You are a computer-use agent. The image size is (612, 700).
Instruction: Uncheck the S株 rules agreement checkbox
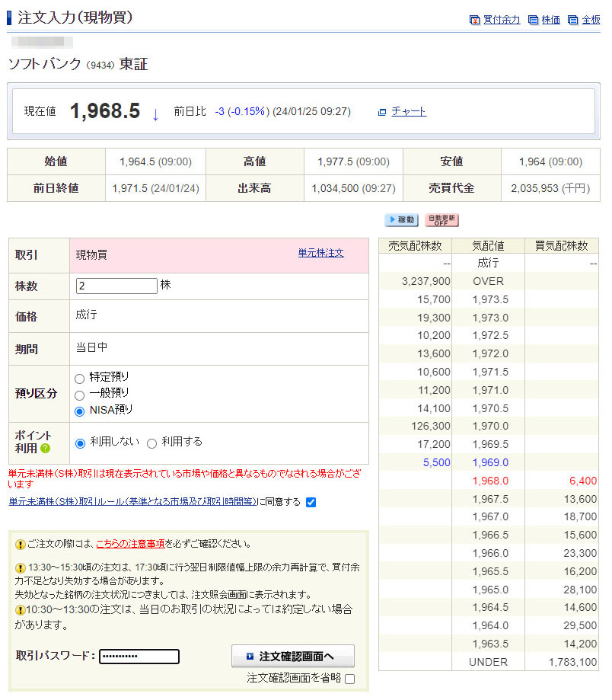coord(311,502)
